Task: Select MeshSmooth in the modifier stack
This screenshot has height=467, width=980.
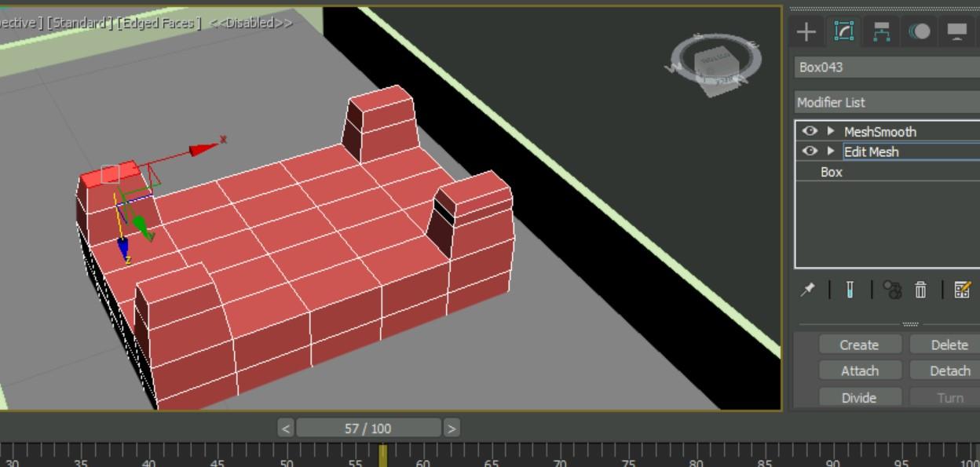Action: (880, 132)
